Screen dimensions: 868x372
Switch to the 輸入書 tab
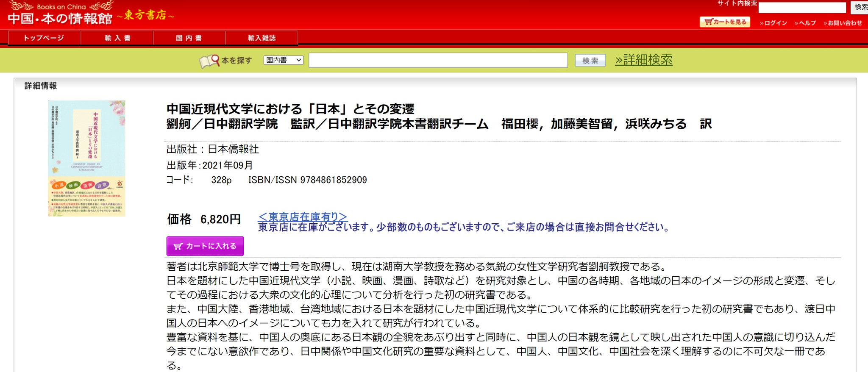click(x=117, y=38)
